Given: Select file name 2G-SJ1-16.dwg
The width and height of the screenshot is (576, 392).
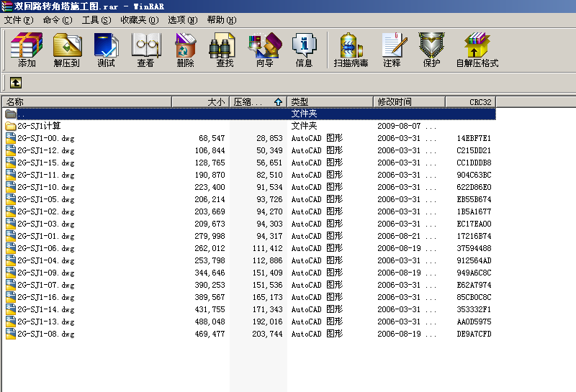Looking at the screenshot, I should pos(46,297).
